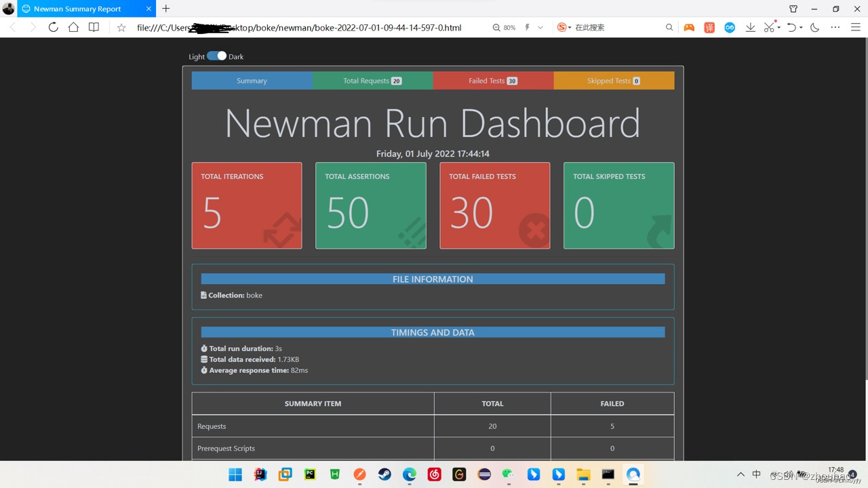The image size is (868, 488).
Task: Toggle the Light/Dark theme switch
Action: pyautogui.click(x=217, y=56)
